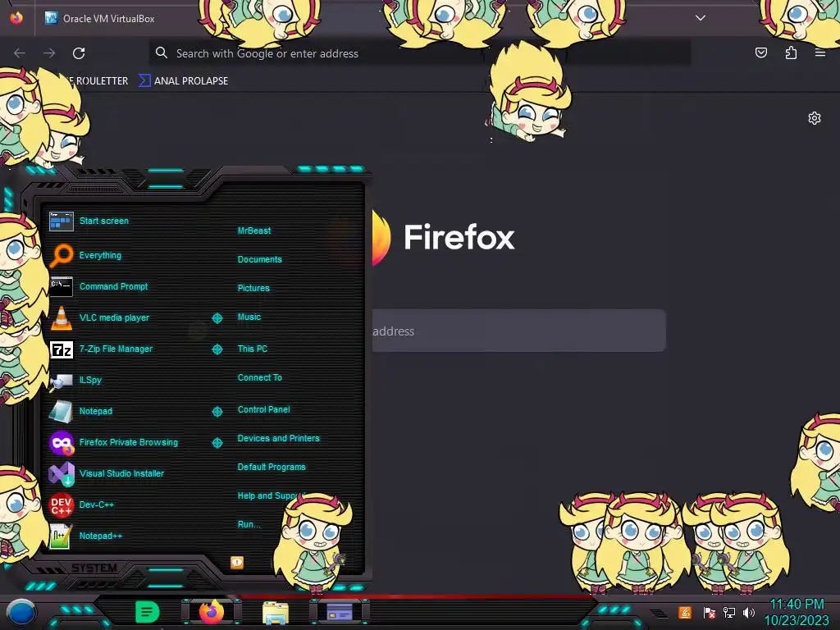Open Documents from the start menu
The height and width of the screenshot is (630, 840).
(x=259, y=259)
